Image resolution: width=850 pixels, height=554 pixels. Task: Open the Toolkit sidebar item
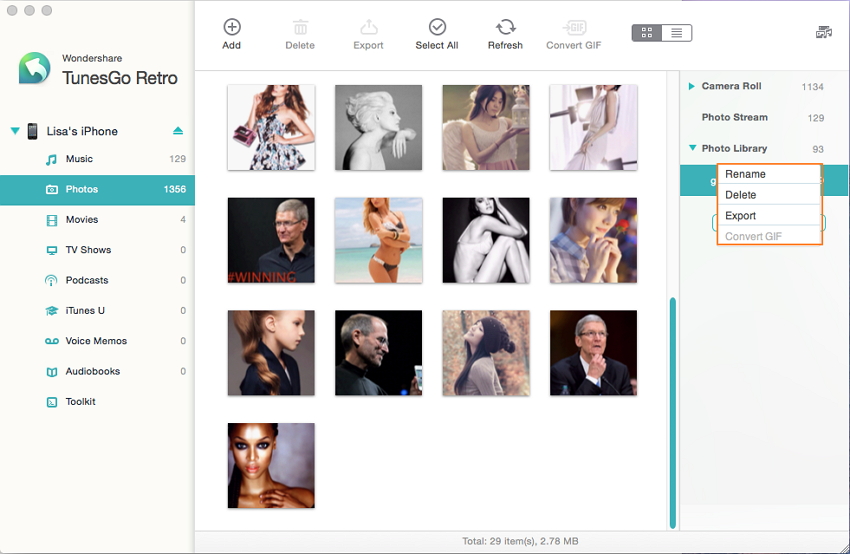click(x=80, y=402)
